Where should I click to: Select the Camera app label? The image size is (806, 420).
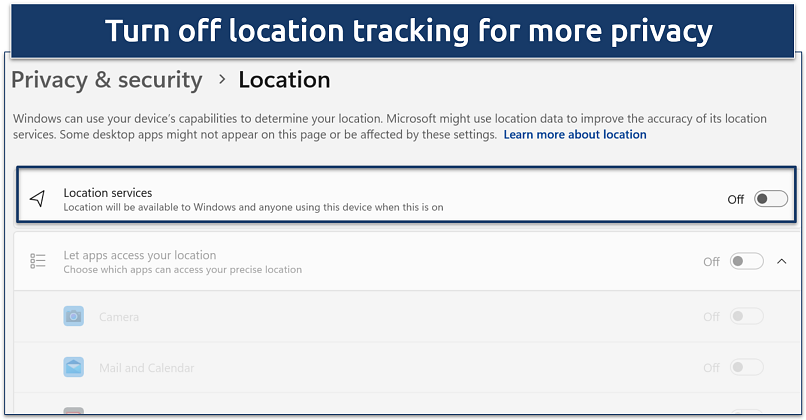(119, 317)
